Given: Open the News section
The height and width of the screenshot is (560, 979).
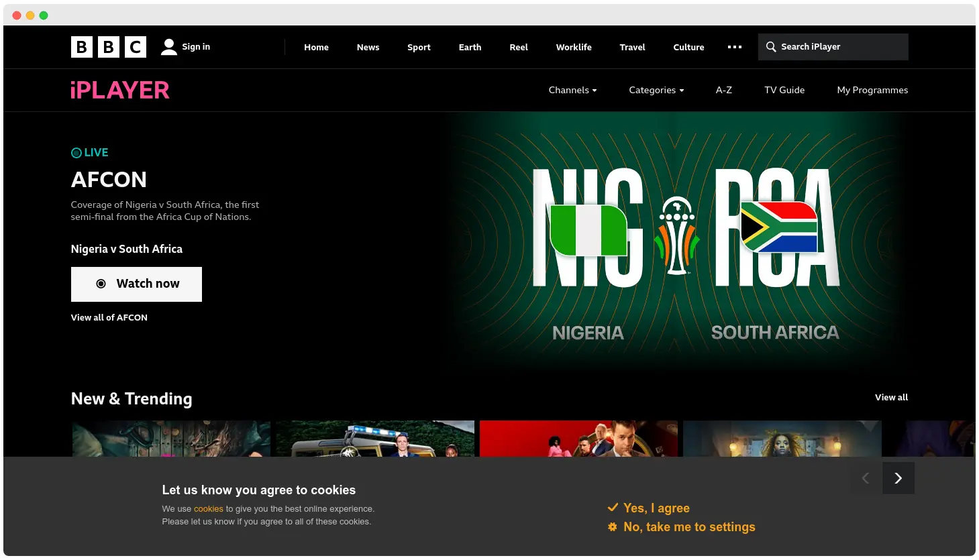Looking at the screenshot, I should tap(368, 47).
